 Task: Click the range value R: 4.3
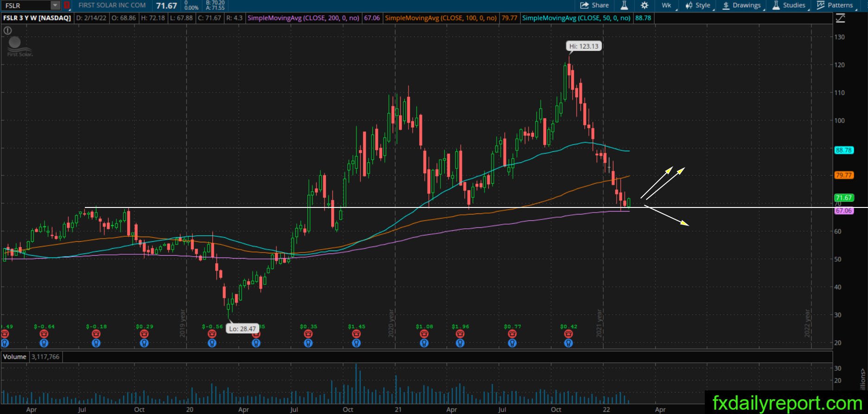tap(235, 18)
